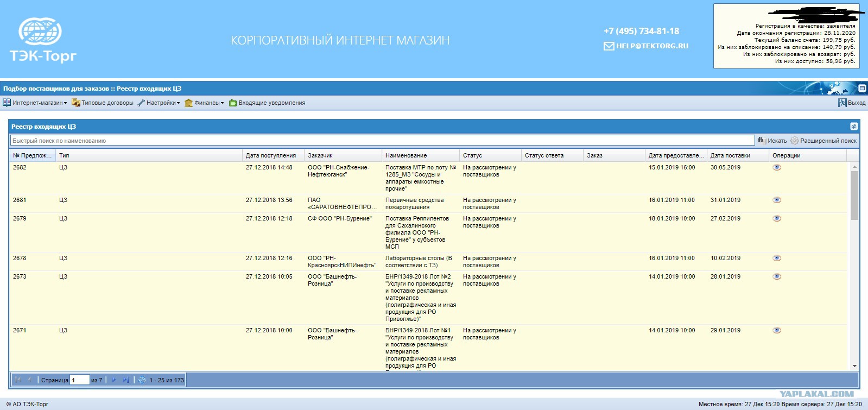Image resolution: width=868 pixels, height=410 pixels.
Task: Refresh the Реестр входящих ЦЗ panel
Action: click(x=854, y=127)
